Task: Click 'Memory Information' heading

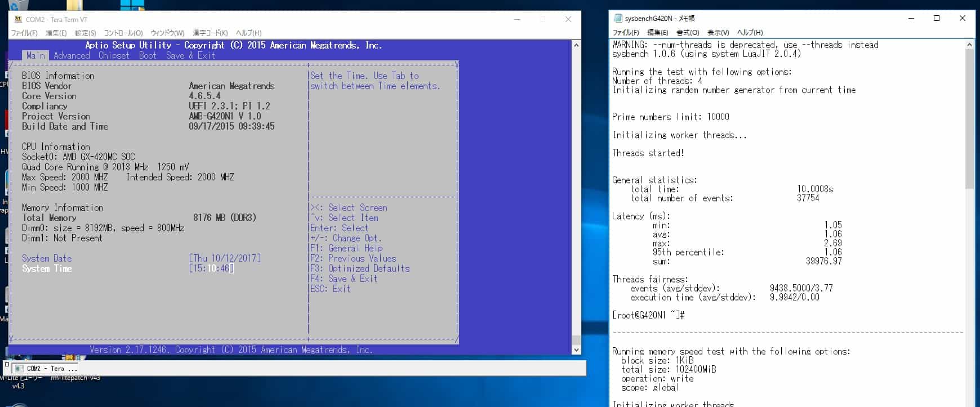Action: pos(63,207)
